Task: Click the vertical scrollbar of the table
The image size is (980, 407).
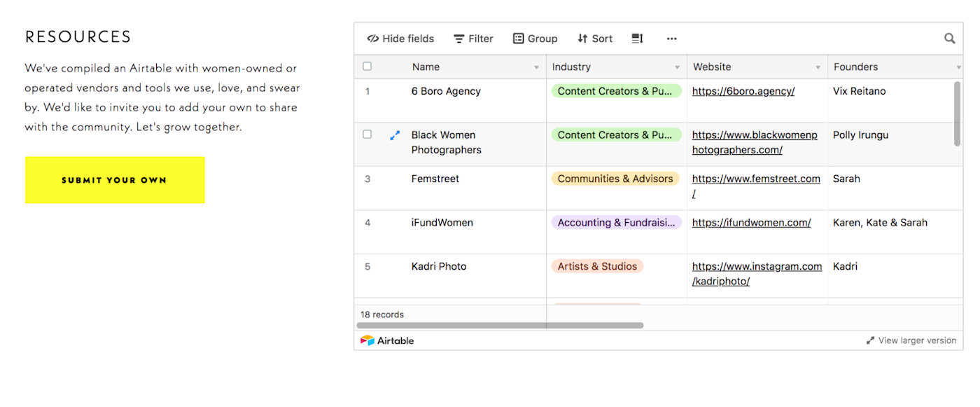Action: [x=957, y=113]
